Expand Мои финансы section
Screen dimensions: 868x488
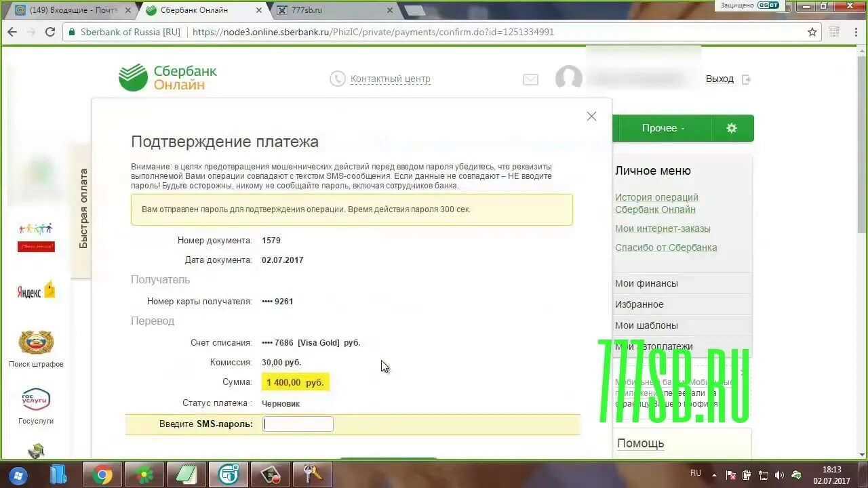[682, 283]
